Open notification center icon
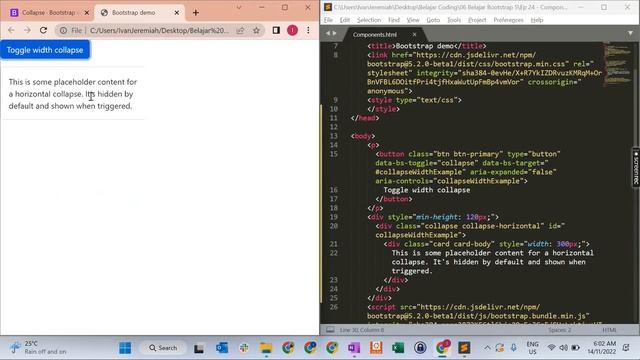The width and height of the screenshot is (640, 360). point(626,348)
